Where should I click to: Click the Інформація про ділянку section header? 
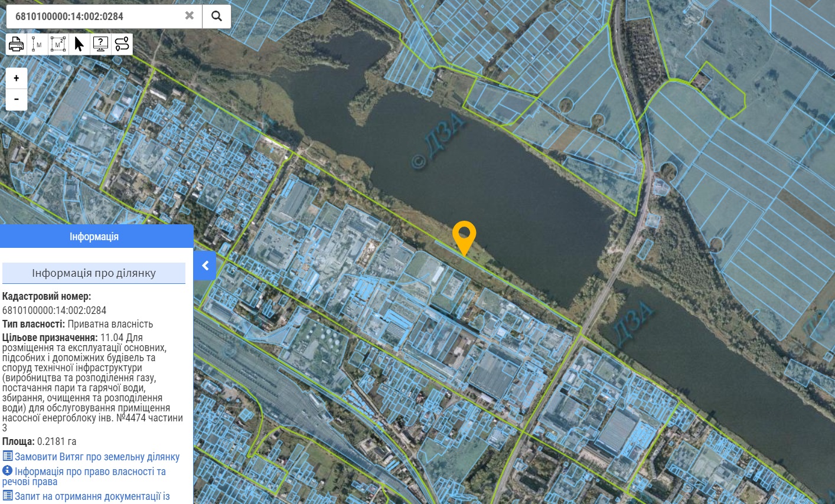click(94, 273)
